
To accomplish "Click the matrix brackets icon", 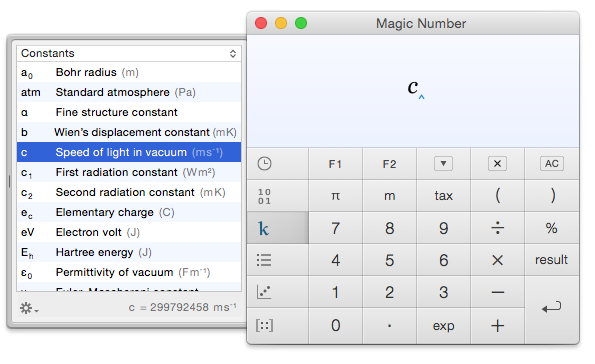I will (264, 325).
